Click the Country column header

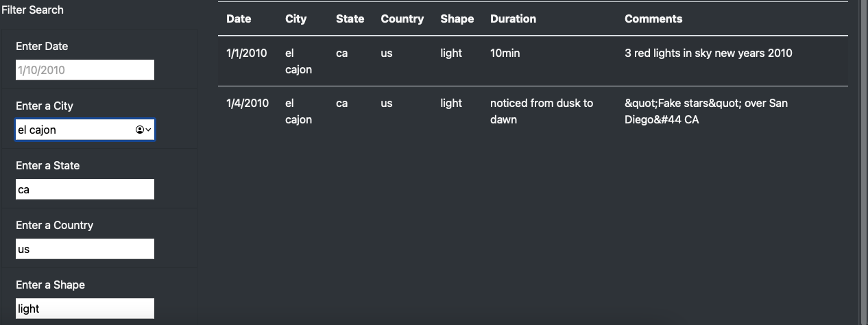pos(402,19)
